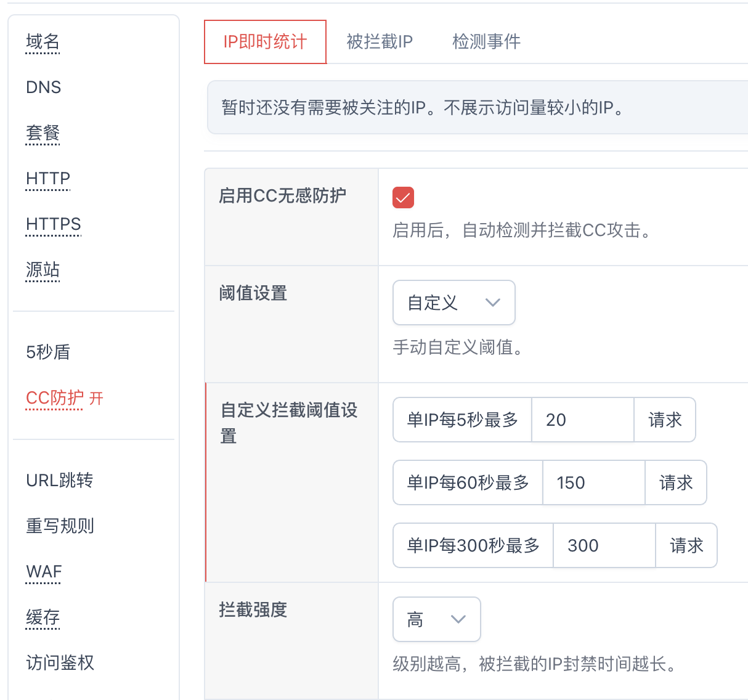Screen dimensions: 748x700
Task: Open 5秒盾 settings in the sidebar
Action: coord(48,352)
